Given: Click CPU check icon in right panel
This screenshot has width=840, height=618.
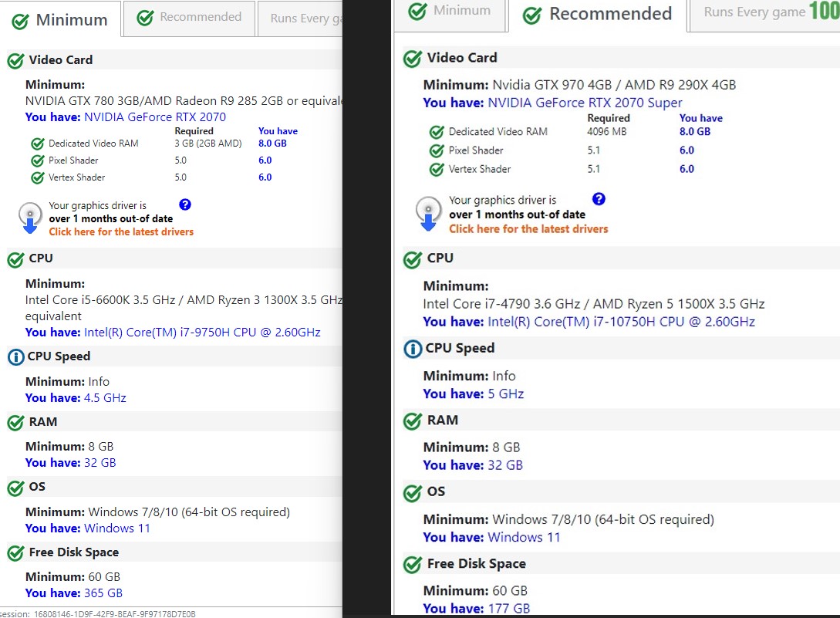Looking at the screenshot, I should pos(413,259).
